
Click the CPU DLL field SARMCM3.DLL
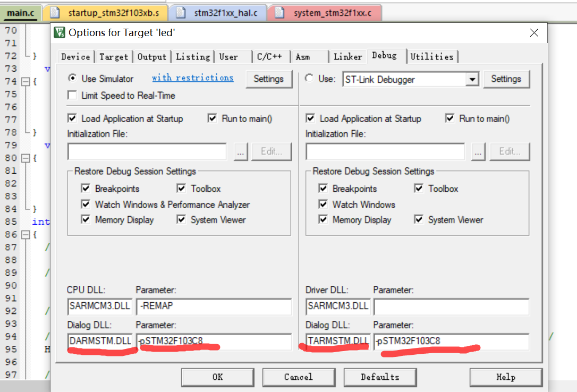tap(100, 306)
